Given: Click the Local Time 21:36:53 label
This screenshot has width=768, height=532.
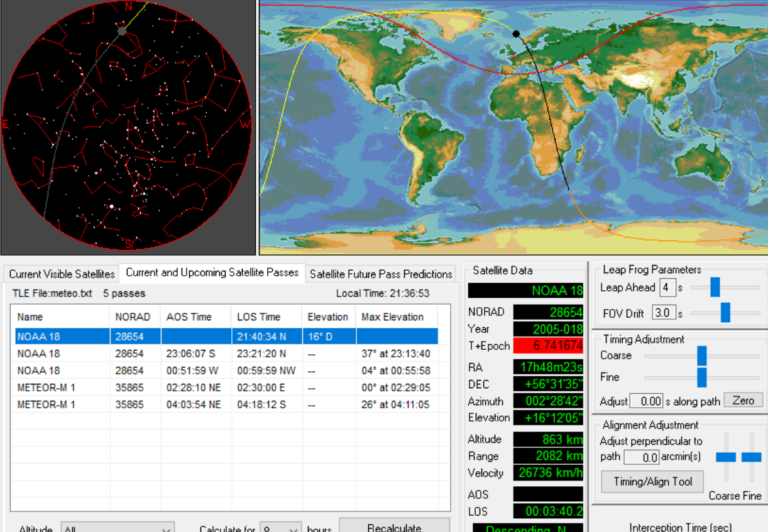Looking at the screenshot, I should [383, 293].
